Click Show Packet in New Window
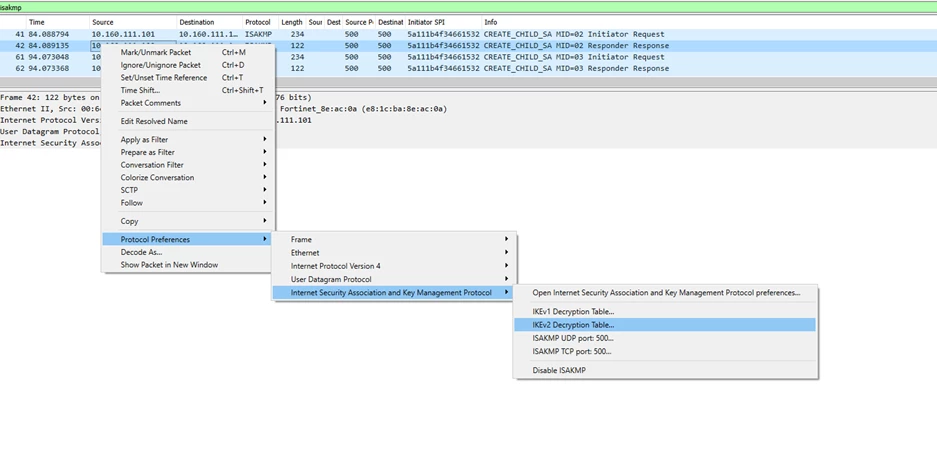Image resolution: width=937 pixels, height=459 pixels. (x=188, y=265)
